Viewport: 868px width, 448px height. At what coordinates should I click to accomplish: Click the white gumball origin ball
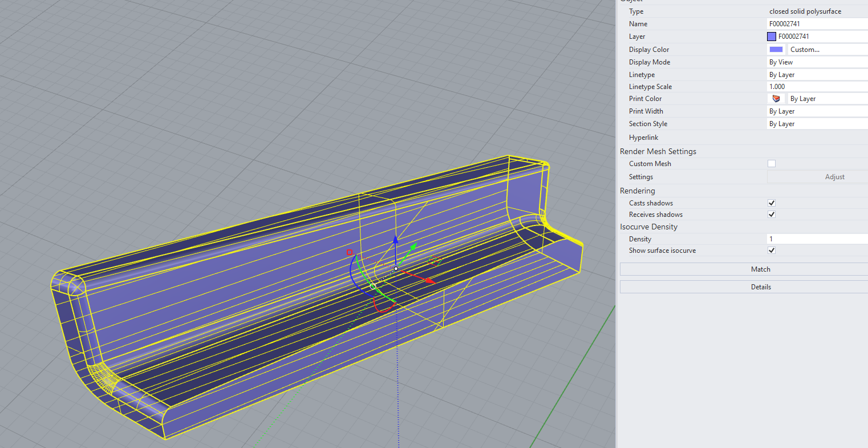tap(396, 268)
